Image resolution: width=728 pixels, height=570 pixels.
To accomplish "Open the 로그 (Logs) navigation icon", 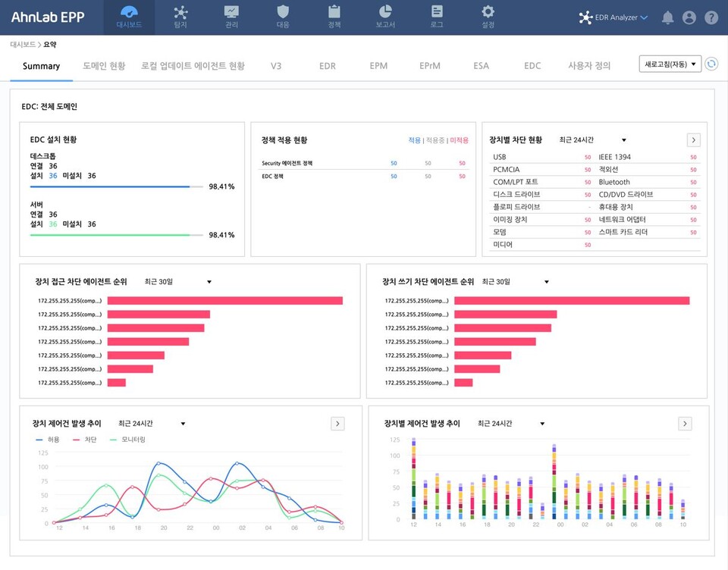I will coord(436,17).
